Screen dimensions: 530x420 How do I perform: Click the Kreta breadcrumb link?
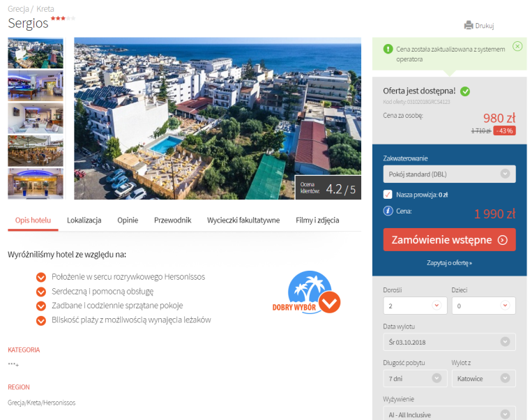click(x=45, y=9)
